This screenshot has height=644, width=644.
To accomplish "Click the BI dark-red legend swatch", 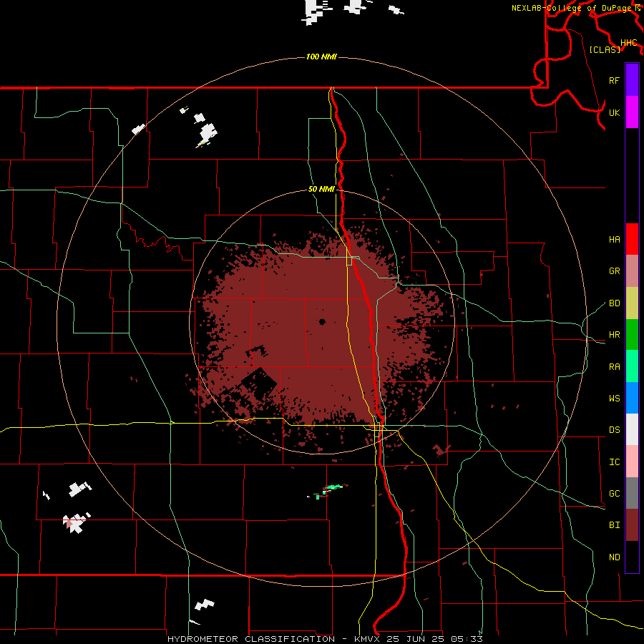I will (632, 525).
